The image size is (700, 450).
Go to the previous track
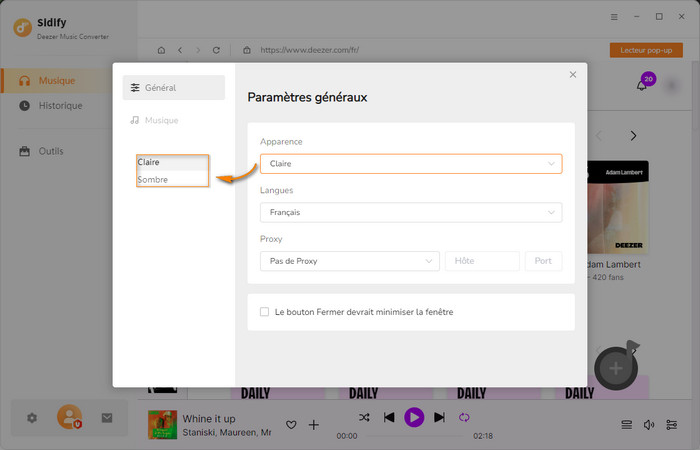point(389,417)
